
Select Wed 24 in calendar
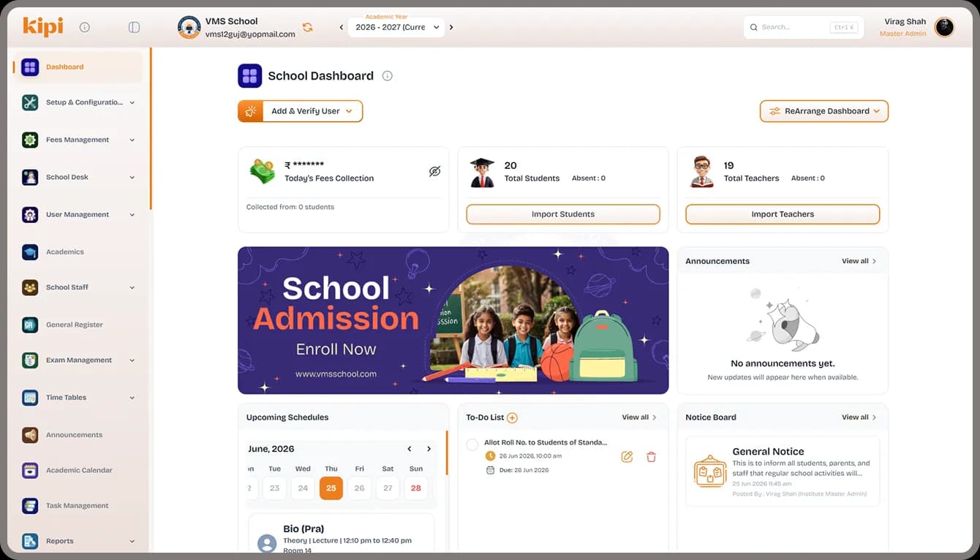tap(303, 488)
